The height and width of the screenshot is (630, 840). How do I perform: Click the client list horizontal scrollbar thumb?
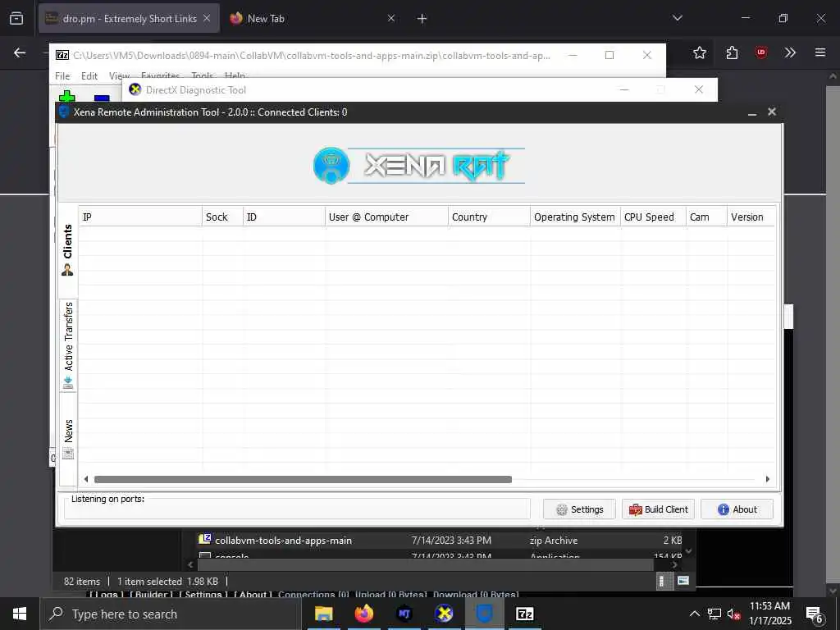pyautogui.click(x=303, y=479)
